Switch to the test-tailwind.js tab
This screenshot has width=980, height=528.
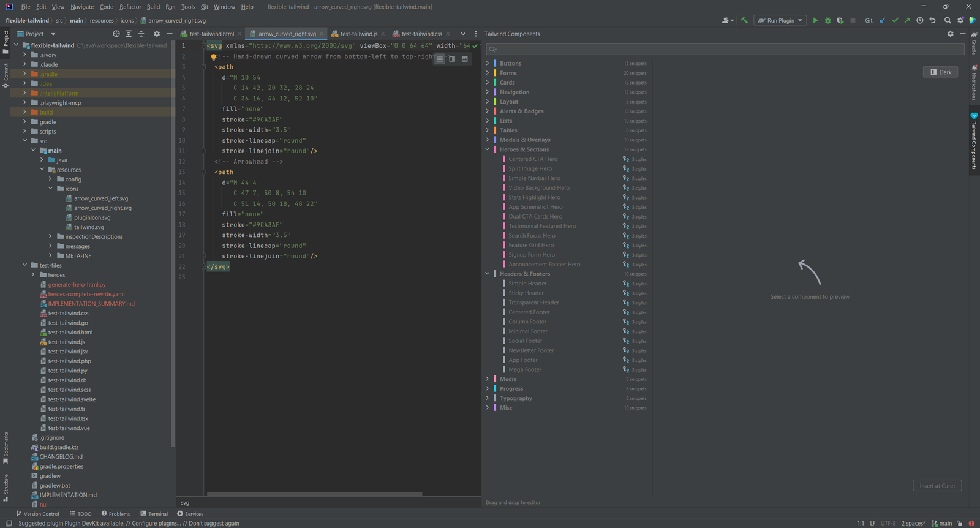[x=358, y=34]
